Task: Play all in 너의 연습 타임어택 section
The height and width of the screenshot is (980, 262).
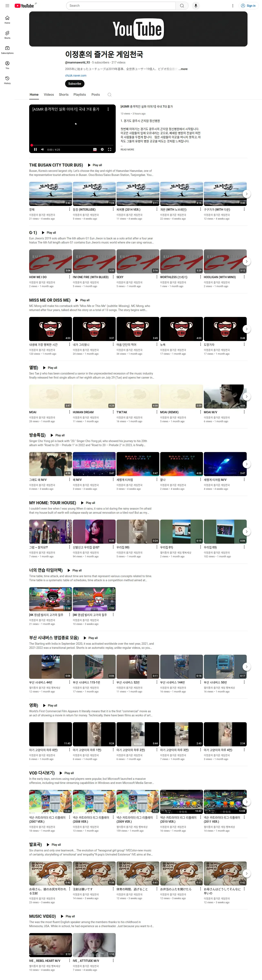Action: (x=74, y=570)
